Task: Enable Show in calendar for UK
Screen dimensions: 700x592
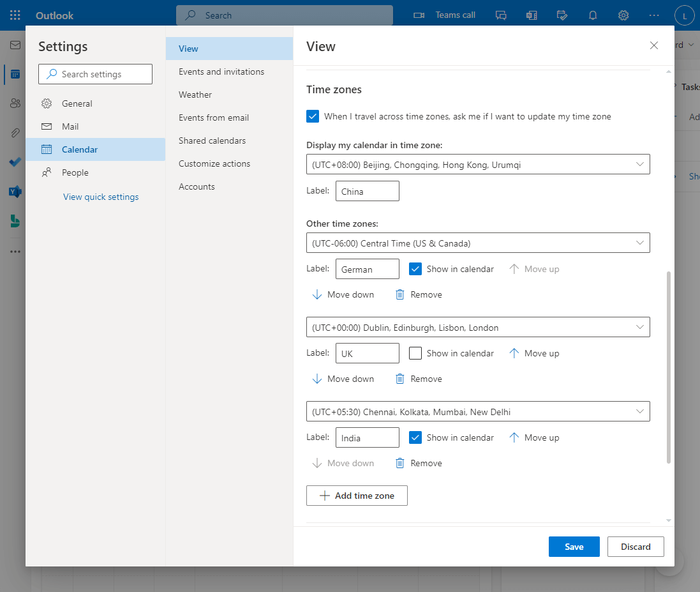Action: pos(415,353)
